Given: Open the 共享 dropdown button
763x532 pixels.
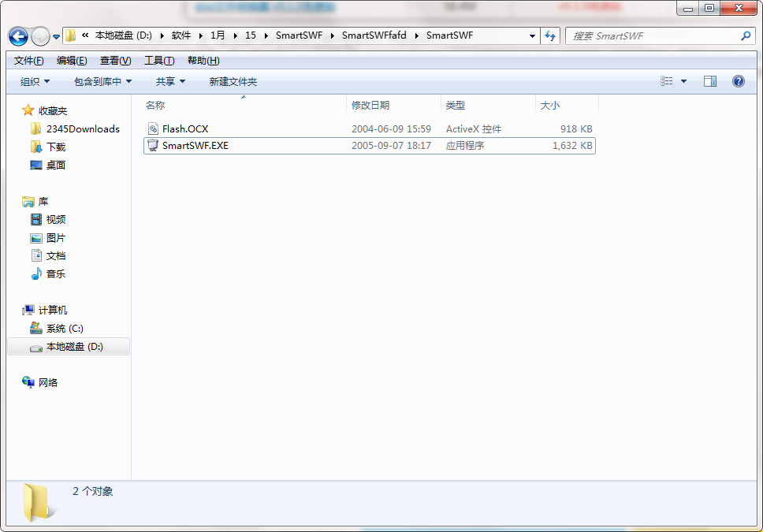Looking at the screenshot, I should 170,81.
